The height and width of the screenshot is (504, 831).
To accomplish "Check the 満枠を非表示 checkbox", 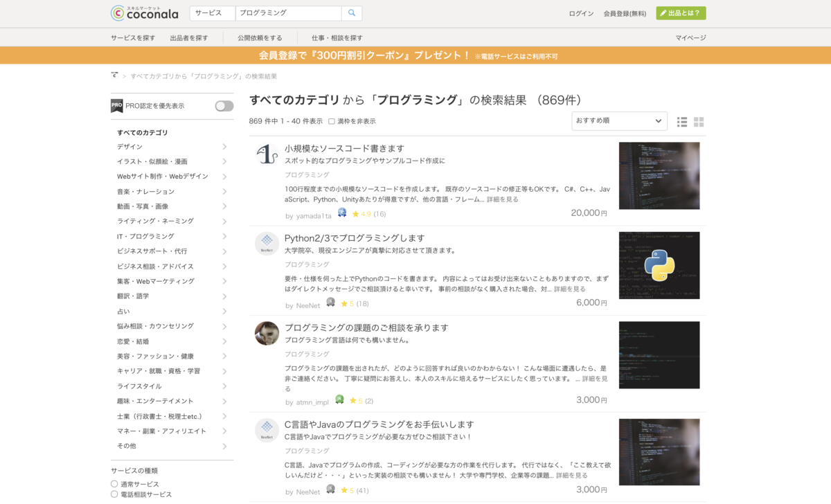I will click(332, 121).
